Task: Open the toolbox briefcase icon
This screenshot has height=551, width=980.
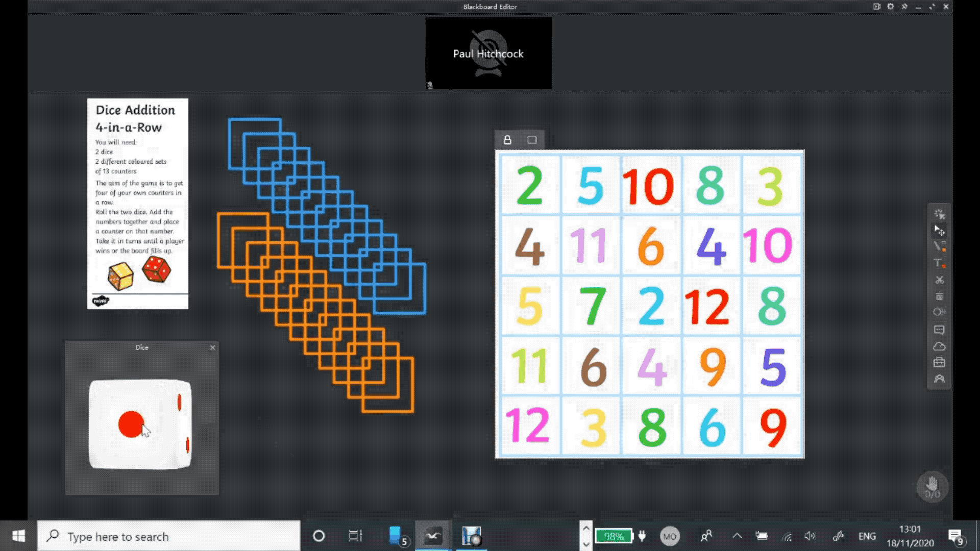Action: (939, 363)
